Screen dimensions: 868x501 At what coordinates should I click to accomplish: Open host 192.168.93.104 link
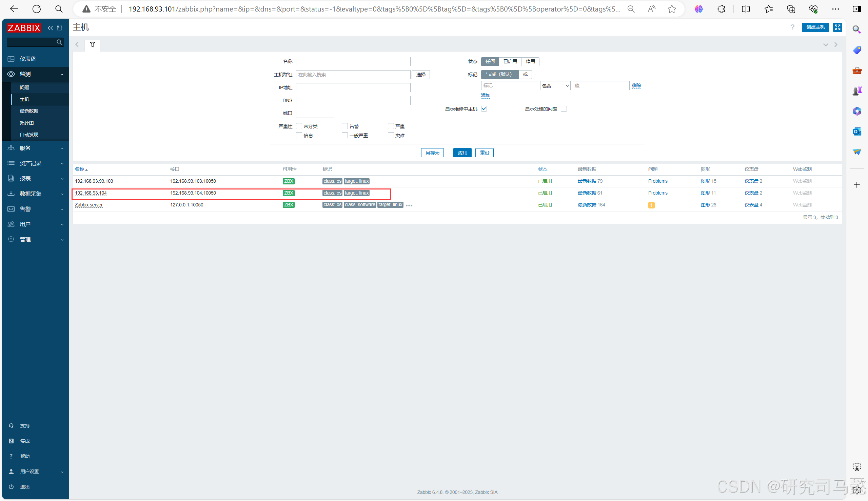[x=91, y=193]
